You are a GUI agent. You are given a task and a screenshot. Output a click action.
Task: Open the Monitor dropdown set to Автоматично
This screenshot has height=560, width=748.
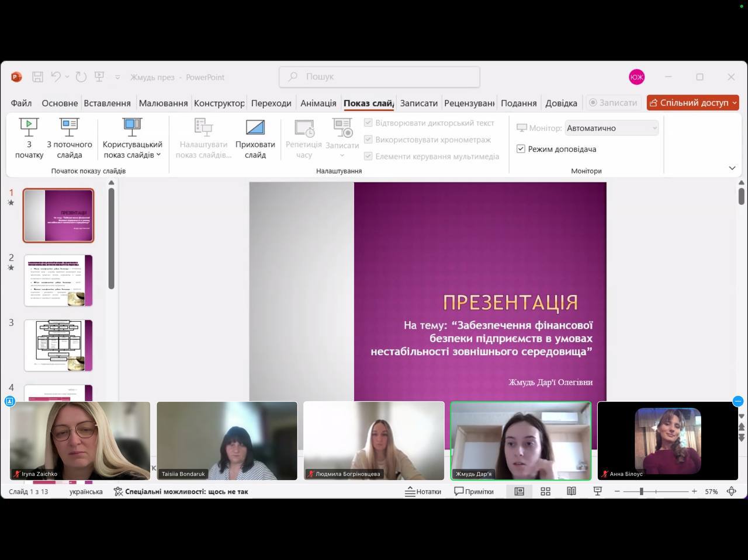611,128
